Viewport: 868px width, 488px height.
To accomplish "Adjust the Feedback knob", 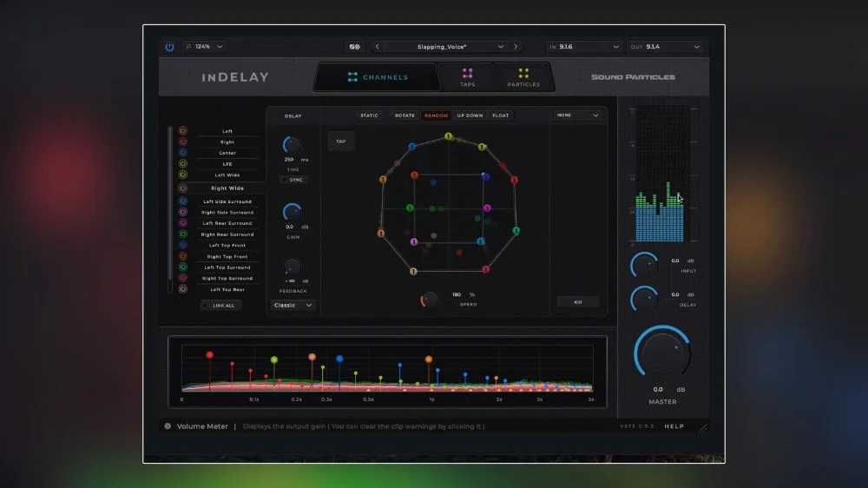I will (x=293, y=267).
